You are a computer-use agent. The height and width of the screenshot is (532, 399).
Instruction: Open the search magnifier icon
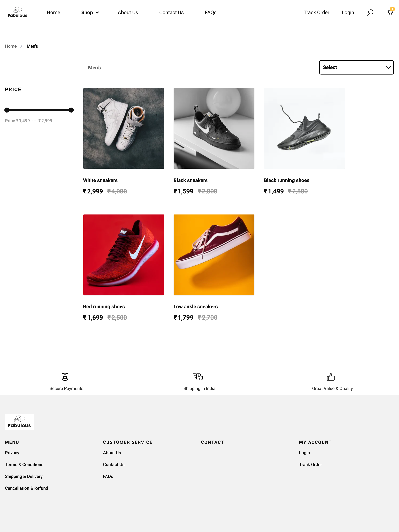click(370, 12)
